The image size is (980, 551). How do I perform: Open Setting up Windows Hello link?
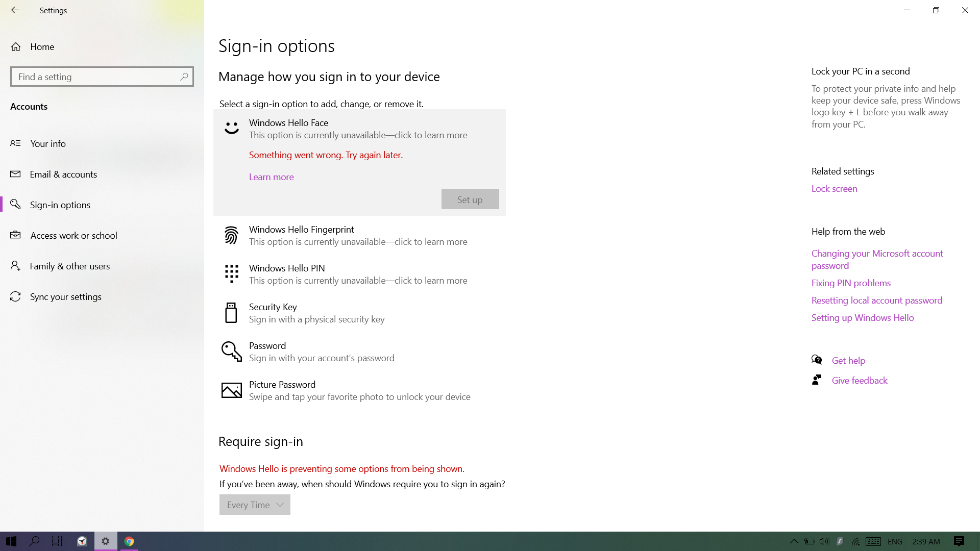863,317
